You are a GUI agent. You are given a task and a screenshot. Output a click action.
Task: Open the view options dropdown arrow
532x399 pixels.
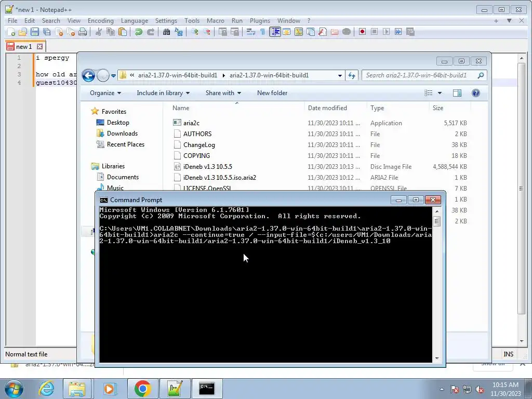tap(440, 93)
